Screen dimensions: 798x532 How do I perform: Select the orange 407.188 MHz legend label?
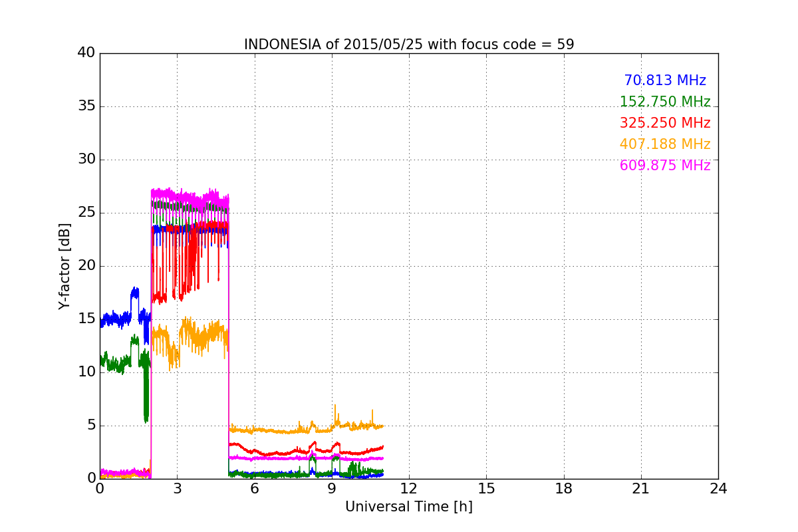[x=665, y=144]
